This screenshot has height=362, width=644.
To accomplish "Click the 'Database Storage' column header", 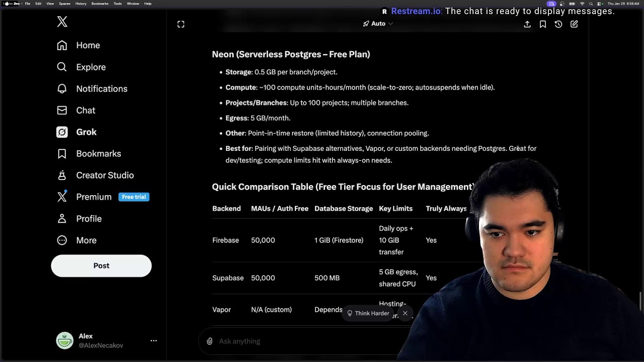I will tap(344, 208).
